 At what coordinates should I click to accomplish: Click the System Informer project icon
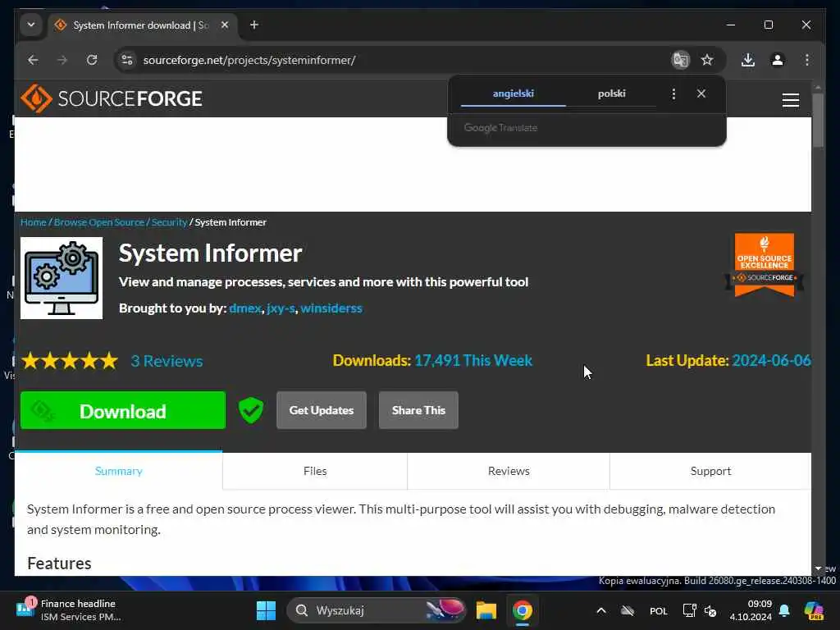[x=62, y=278]
